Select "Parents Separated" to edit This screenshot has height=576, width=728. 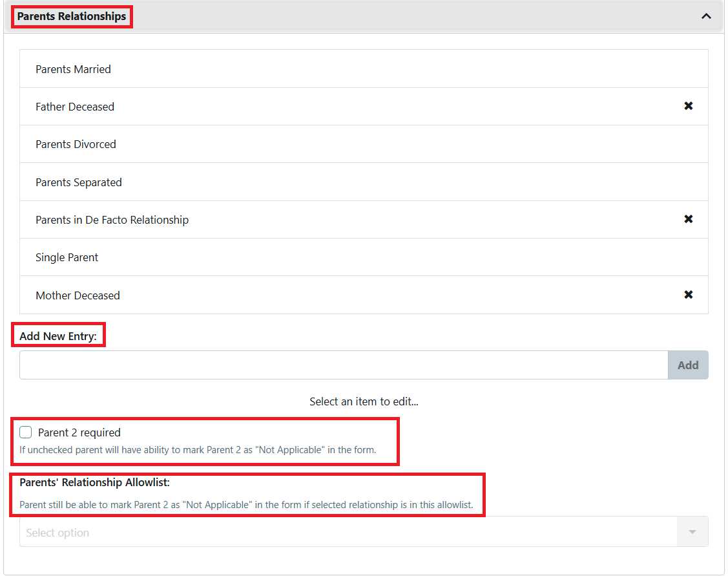[x=79, y=182]
